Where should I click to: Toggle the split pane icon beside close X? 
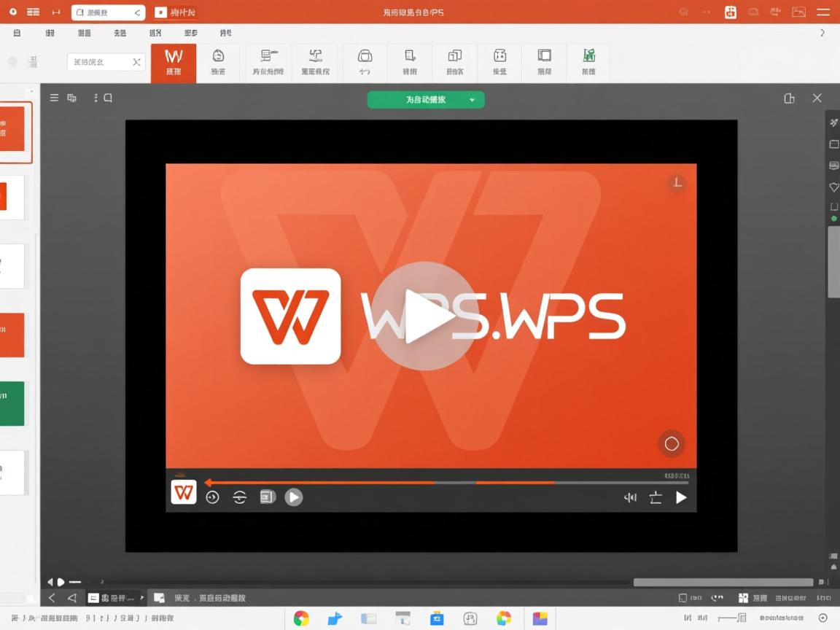pyautogui.click(x=789, y=98)
